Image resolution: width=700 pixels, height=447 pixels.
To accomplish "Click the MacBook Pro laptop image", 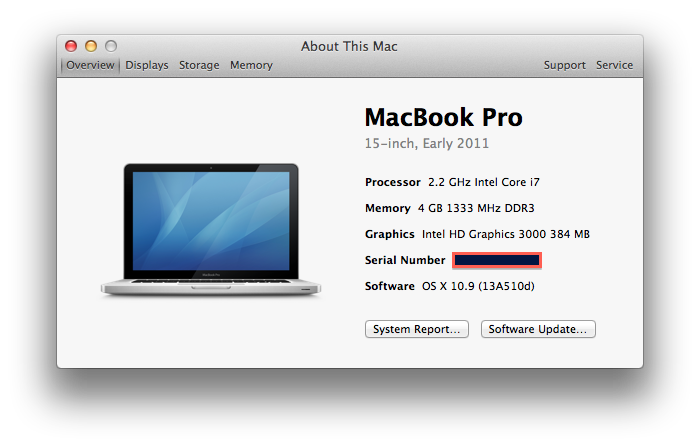I will tap(211, 230).
